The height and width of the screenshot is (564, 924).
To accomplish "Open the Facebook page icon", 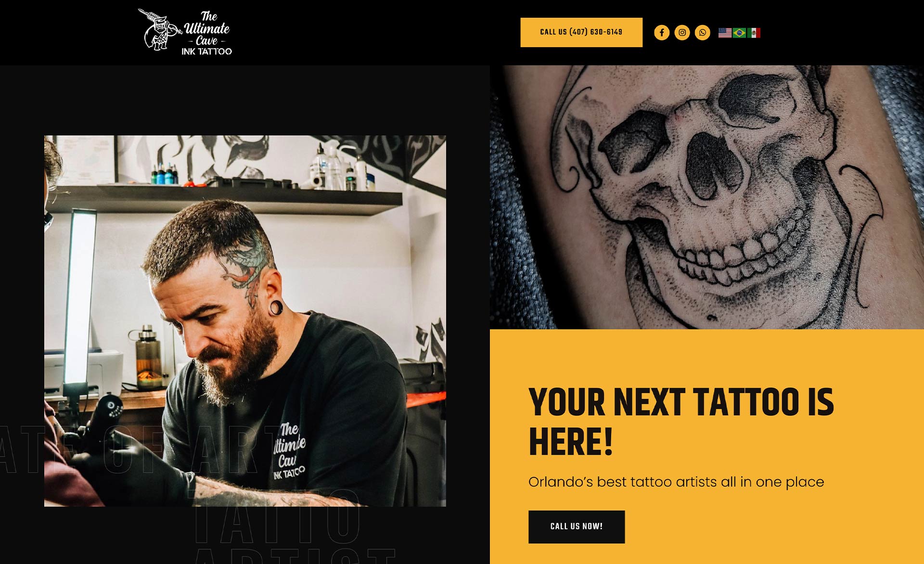I will pos(662,32).
